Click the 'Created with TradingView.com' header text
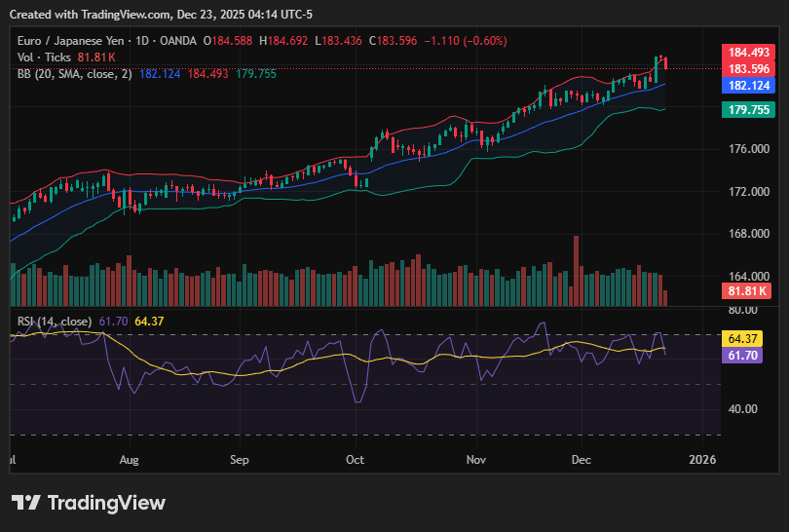This screenshot has height=532, width=789. click(x=93, y=16)
